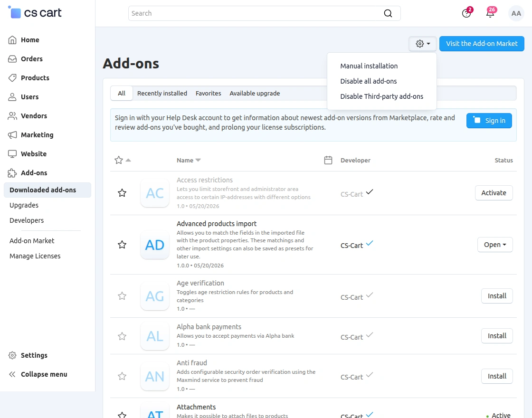532x418 pixels.
Task: Open Upgrades in sidebar
Action: click(24, 205)
